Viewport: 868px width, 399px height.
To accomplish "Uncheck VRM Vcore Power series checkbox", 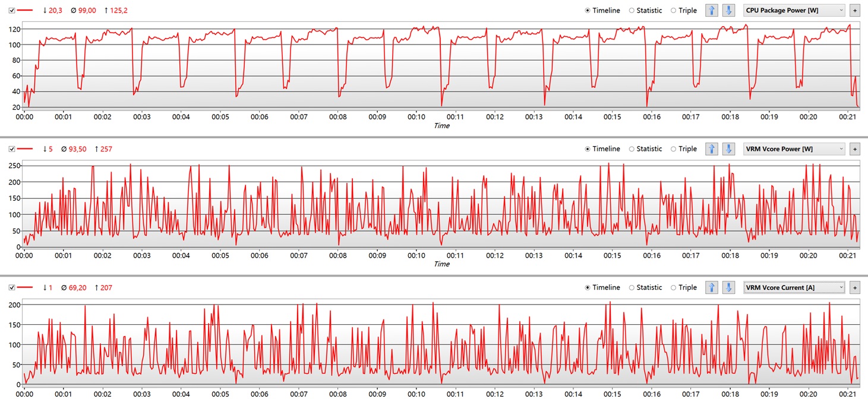I will pos(12,149).
